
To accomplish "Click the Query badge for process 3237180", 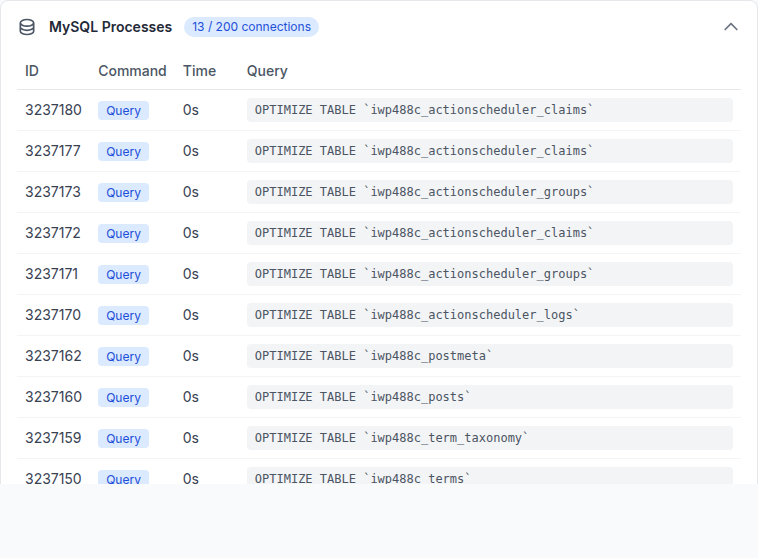I will [x=123, y=110].
